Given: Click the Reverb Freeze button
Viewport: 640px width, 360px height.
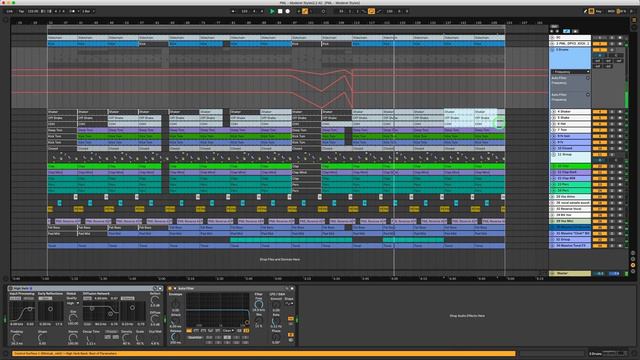Looking at the screenshot, I should click(x=111, y=332).
